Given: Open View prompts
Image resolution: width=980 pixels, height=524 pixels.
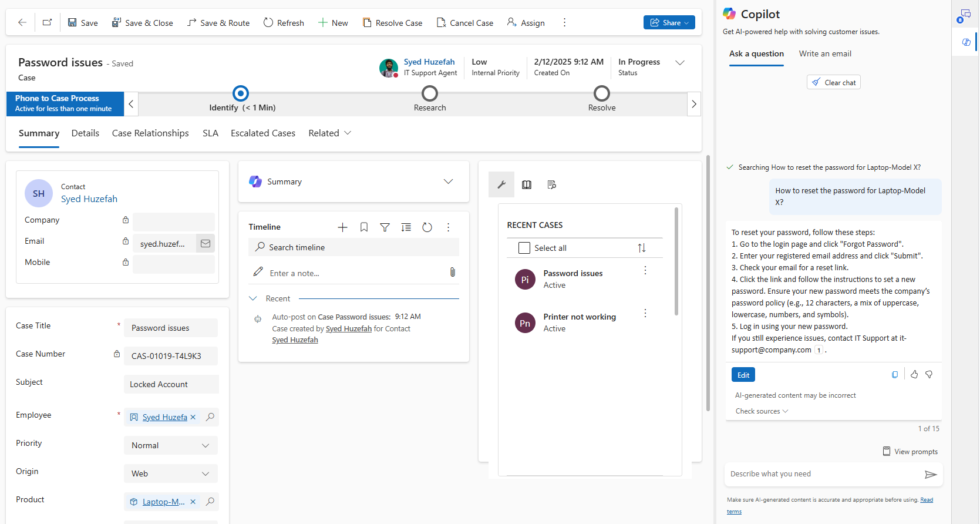Looking at the screenshot, I should pos(910,451).
